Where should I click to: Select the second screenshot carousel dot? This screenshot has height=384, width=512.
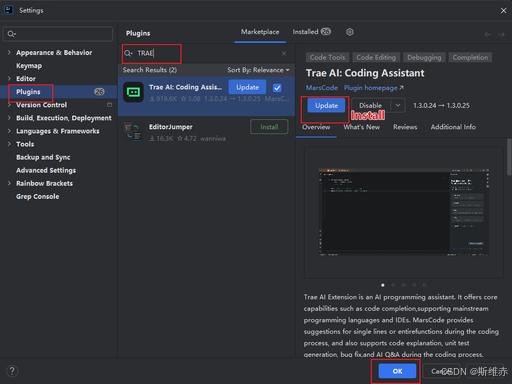393,285
